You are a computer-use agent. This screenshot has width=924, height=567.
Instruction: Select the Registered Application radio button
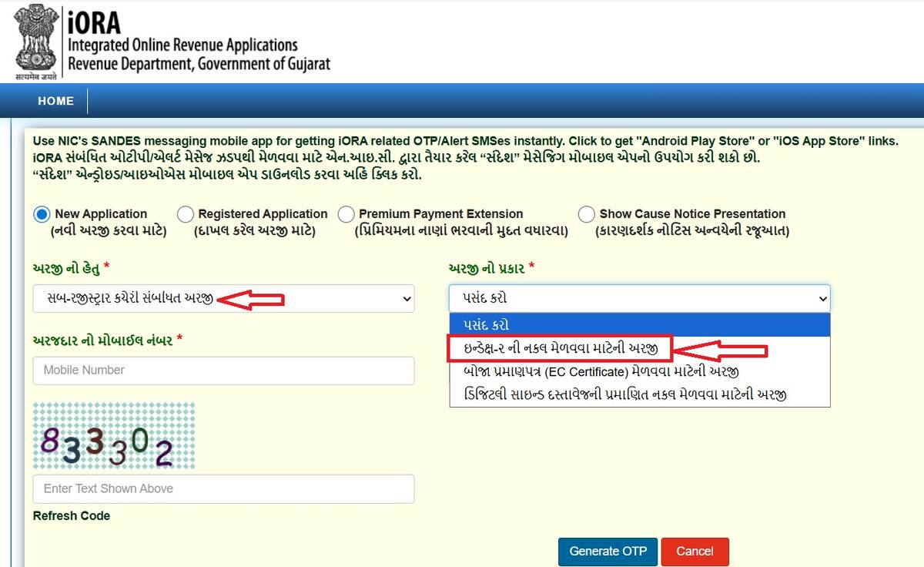tap(186, 214)
